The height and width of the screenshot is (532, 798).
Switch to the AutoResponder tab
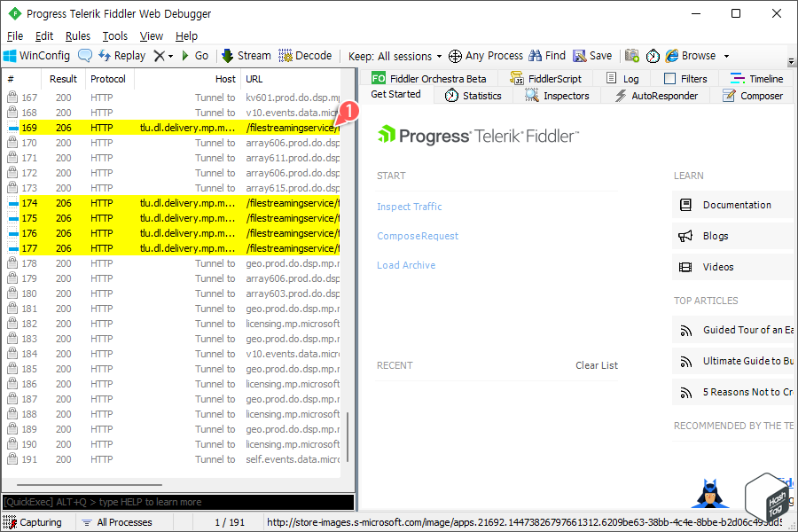pos(656,96)
